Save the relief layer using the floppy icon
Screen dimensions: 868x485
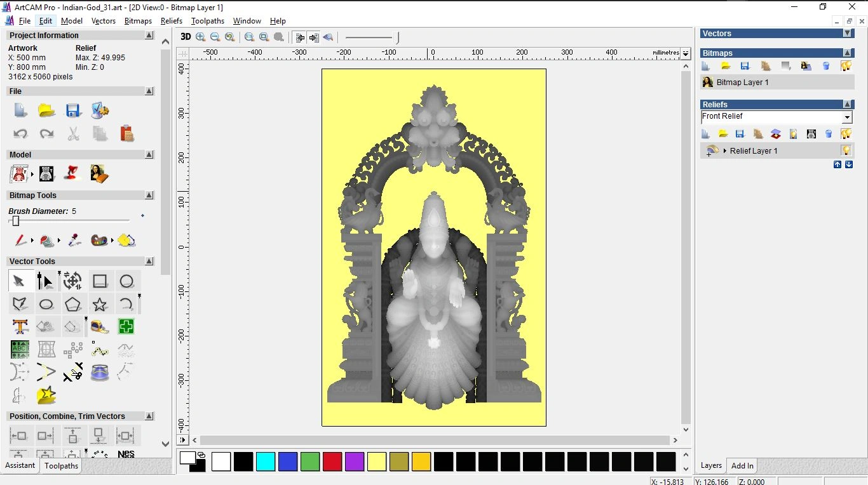[x=740, y=134]
